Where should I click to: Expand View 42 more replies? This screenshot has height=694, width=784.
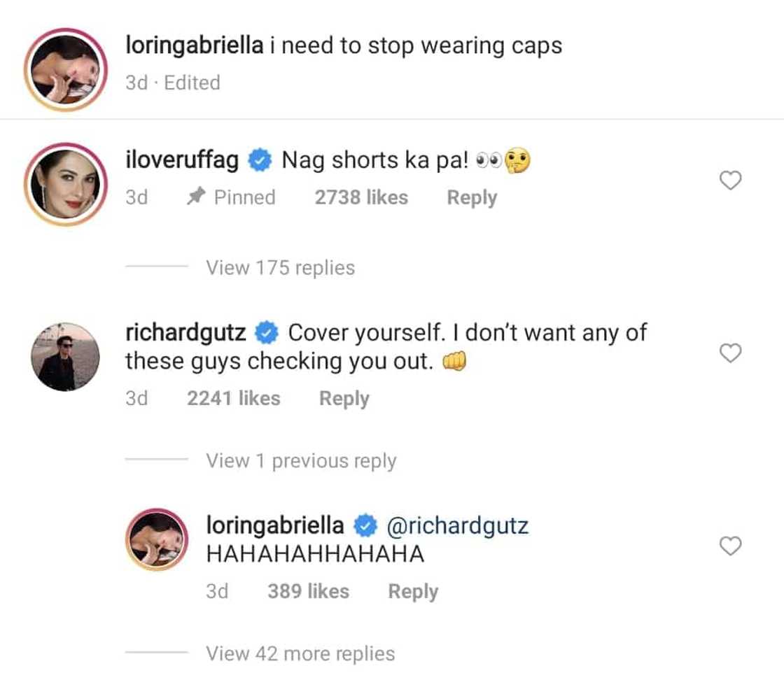(300, 654)
